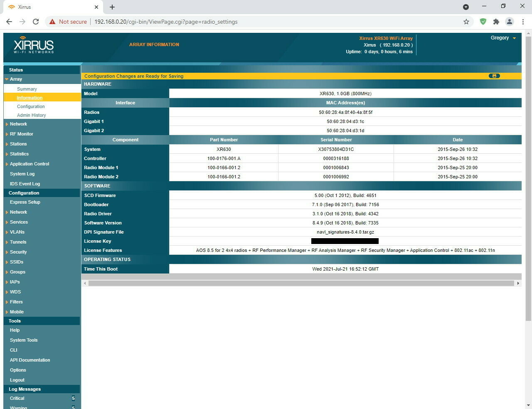
Task: Click the Controller part number 100-0176-001.A
Action: [224, 158]
